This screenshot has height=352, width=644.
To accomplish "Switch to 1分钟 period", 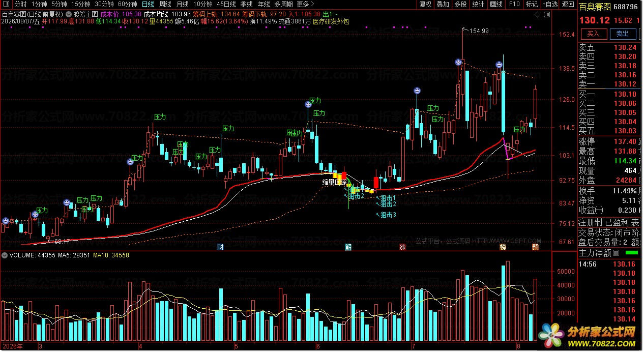I will 39,4.
